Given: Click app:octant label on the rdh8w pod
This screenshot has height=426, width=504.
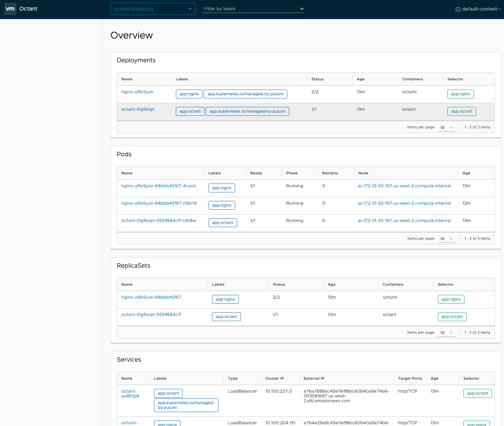Looking at the screenshot, I should (223, 223).
